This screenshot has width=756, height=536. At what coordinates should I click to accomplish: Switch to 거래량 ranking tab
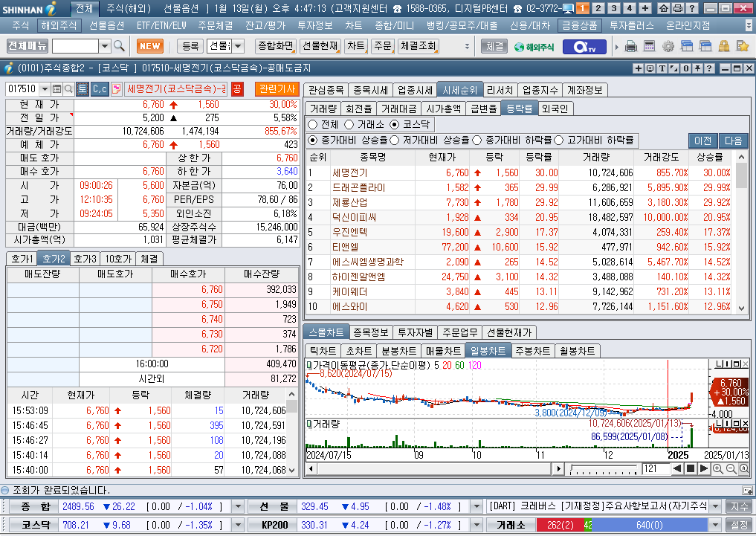(323, 109)
